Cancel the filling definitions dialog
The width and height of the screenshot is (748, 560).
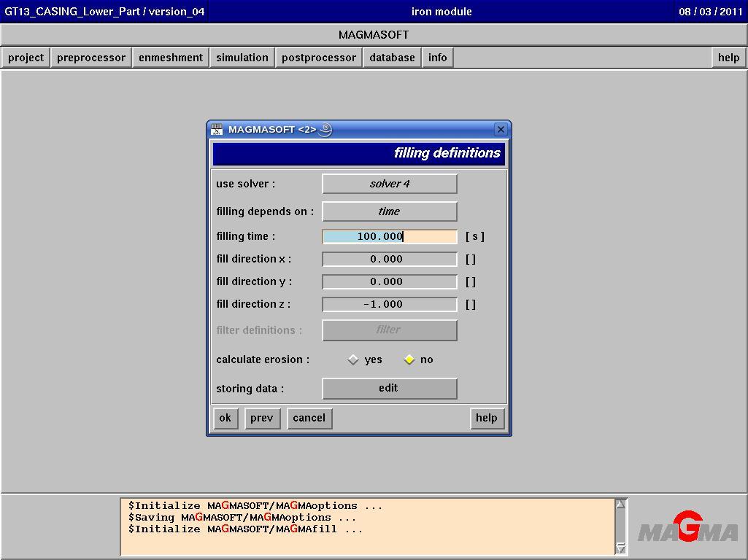309,418
